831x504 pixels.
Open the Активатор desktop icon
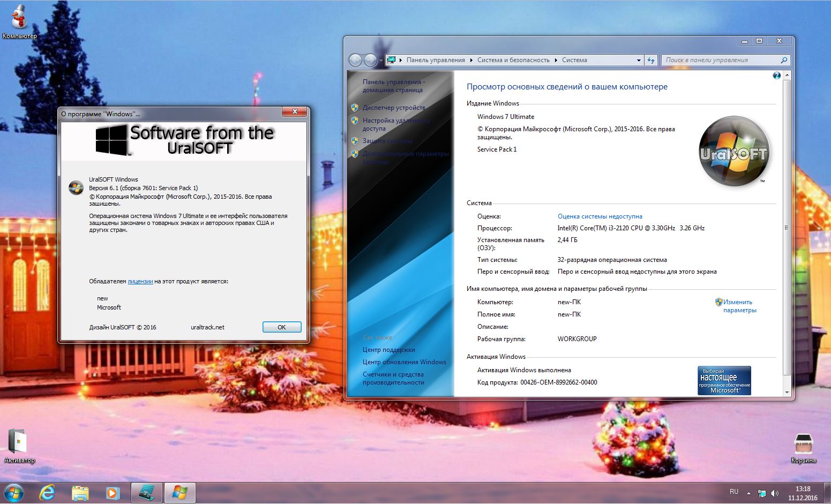tap(19, 446)
